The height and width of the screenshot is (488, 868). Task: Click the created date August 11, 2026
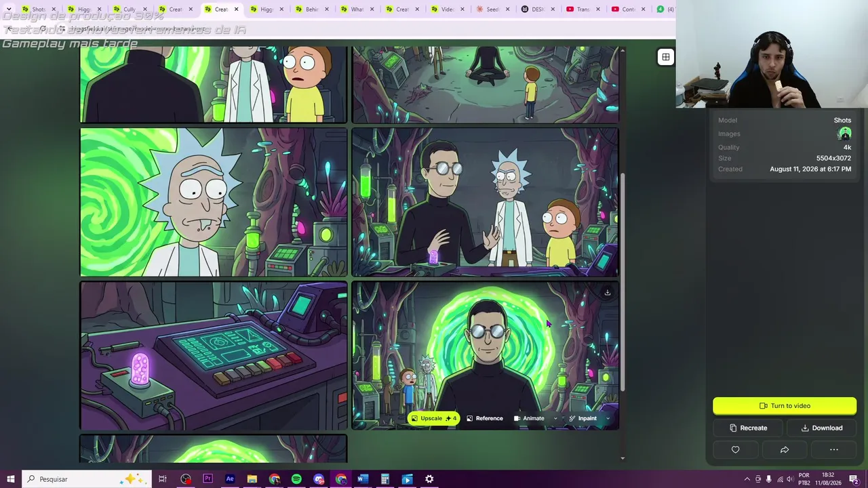pyautogui.click(x=810, y=169)
